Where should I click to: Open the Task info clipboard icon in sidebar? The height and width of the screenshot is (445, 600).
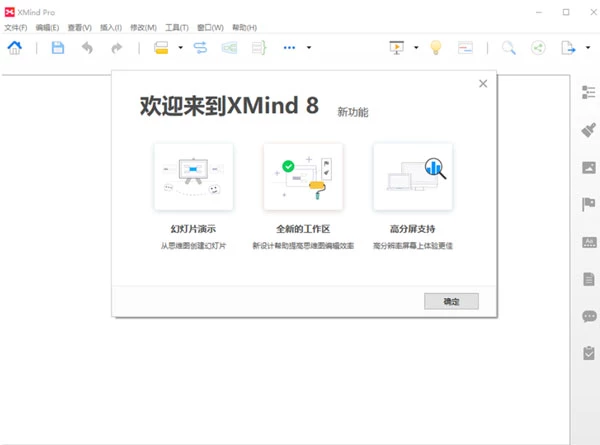click(589, 353)
